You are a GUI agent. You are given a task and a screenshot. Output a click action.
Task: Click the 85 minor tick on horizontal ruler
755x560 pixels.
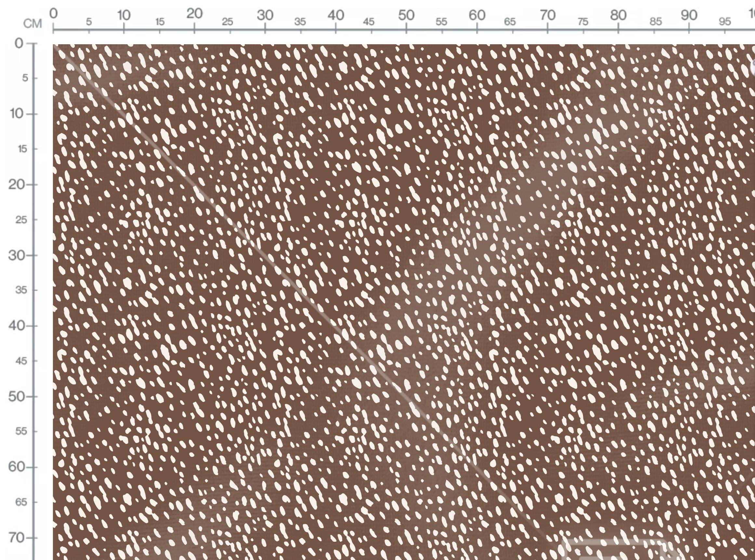coord(656,22)
